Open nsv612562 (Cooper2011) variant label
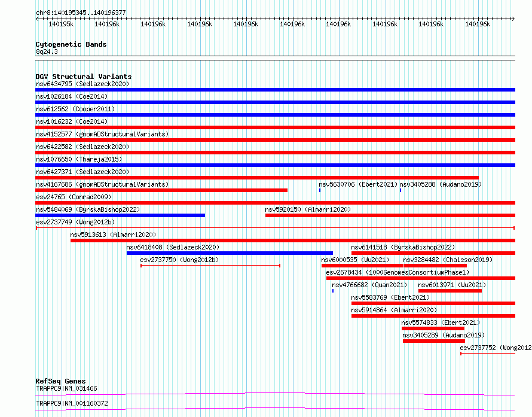 pyautogui.click(x=75, y=109)
